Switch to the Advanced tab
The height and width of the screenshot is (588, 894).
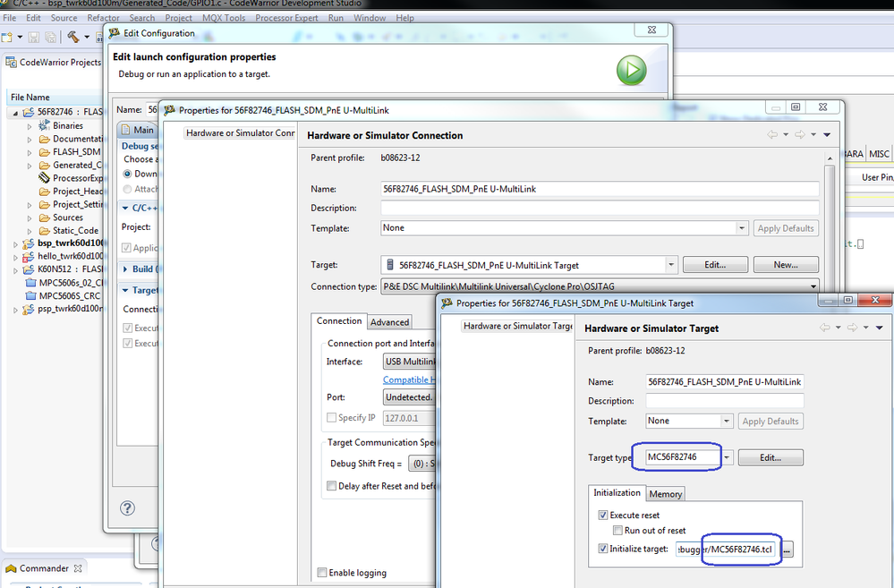(x=389, y=322)
